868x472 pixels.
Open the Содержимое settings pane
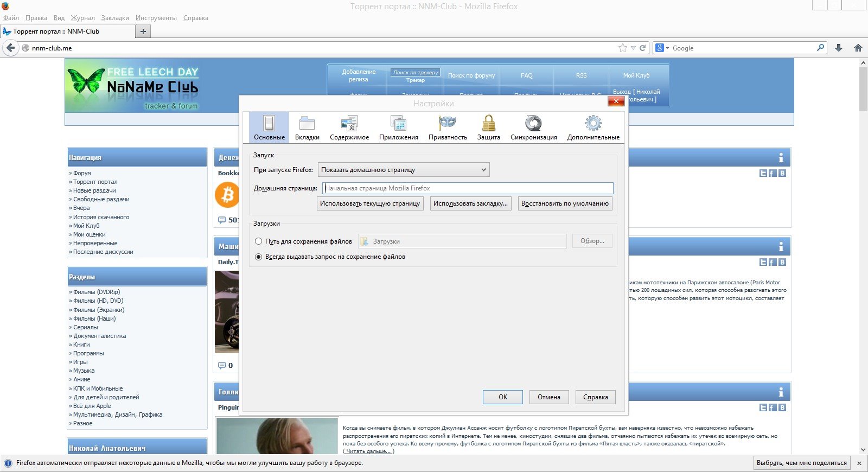[x=349, y=127]
